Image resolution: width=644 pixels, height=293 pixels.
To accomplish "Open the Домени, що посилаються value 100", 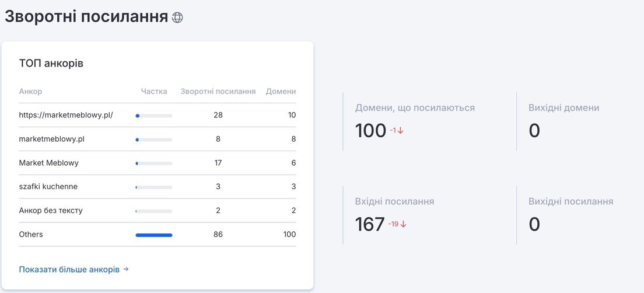I will (370, 130).
